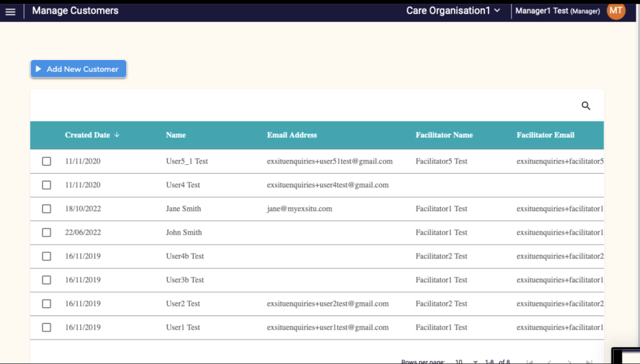Open the hamburger navigation menu
This screenshot has height=364, width=640.
[x=10, y=11]
